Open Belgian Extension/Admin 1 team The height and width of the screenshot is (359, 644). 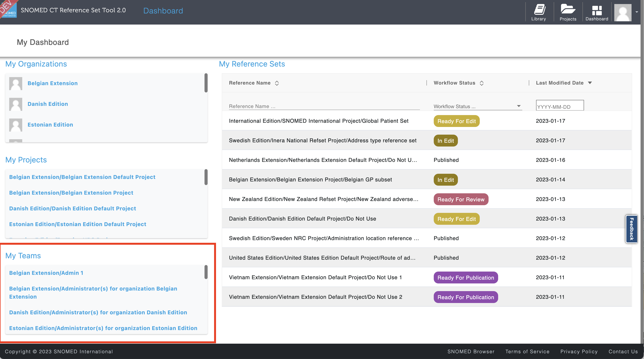coord(46,273)
